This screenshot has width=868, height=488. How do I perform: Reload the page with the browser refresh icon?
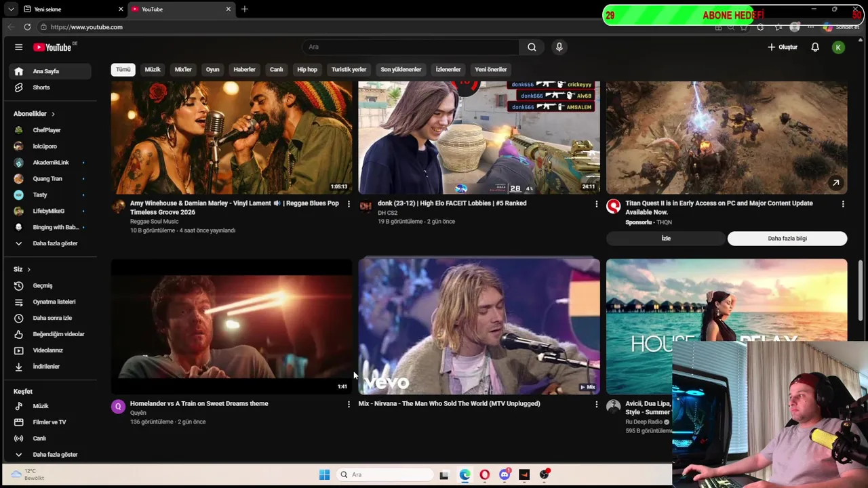tap(27, 27)
